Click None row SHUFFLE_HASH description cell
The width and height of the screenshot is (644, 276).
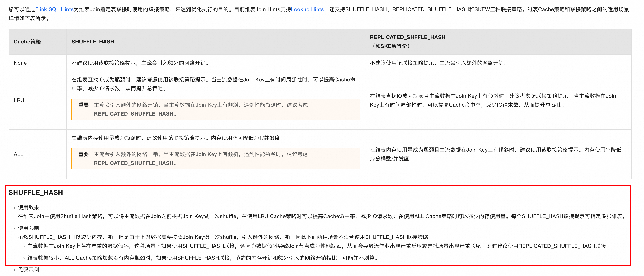point(140,63)
